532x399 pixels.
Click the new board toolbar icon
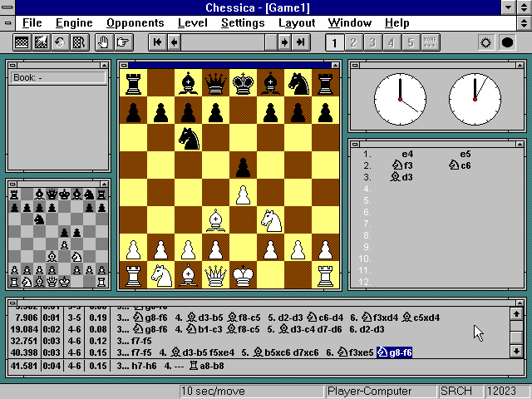(x=22, y=42)
